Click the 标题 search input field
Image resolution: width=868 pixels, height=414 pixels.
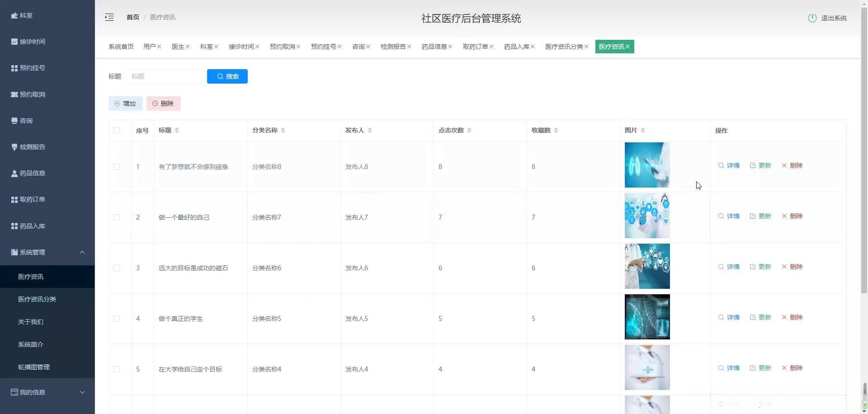coord(165,76)
